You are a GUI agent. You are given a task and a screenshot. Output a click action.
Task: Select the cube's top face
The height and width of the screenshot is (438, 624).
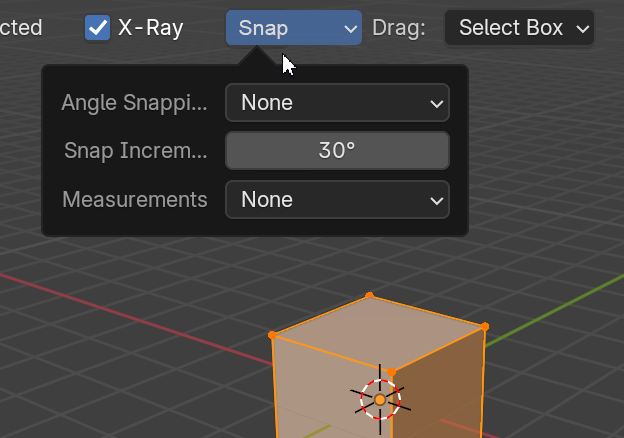click(x=378, y=330)
